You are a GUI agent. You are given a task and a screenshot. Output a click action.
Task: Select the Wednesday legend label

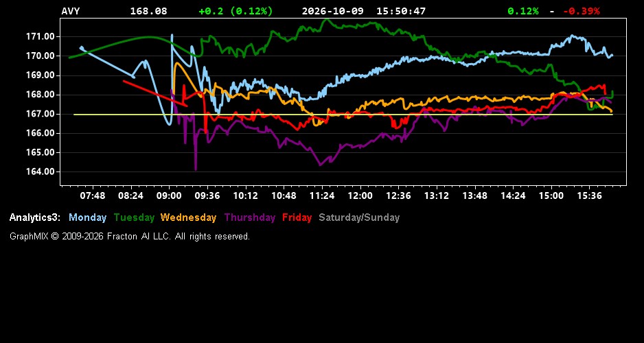(x=189, y=217)
